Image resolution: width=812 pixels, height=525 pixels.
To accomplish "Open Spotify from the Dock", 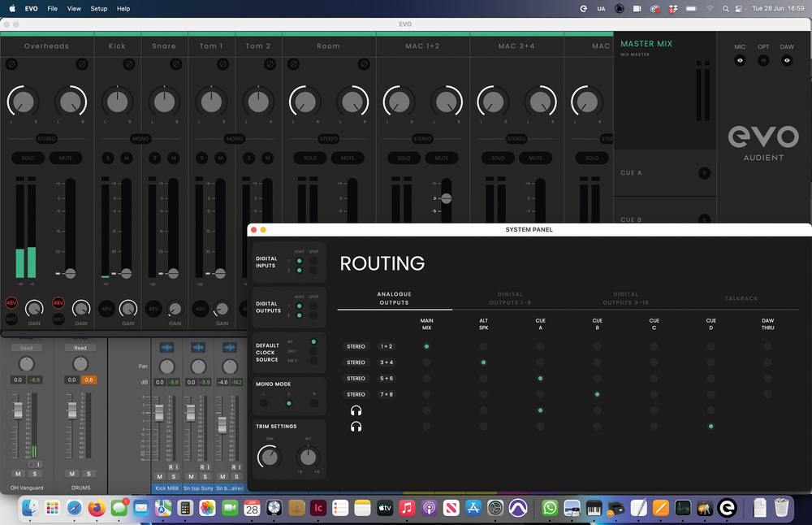I will coord(682,509).
